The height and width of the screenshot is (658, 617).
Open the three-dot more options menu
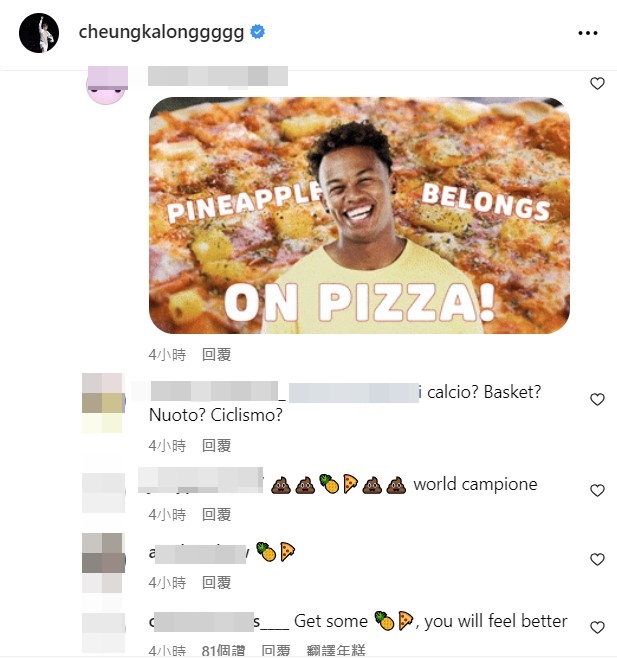587,33
